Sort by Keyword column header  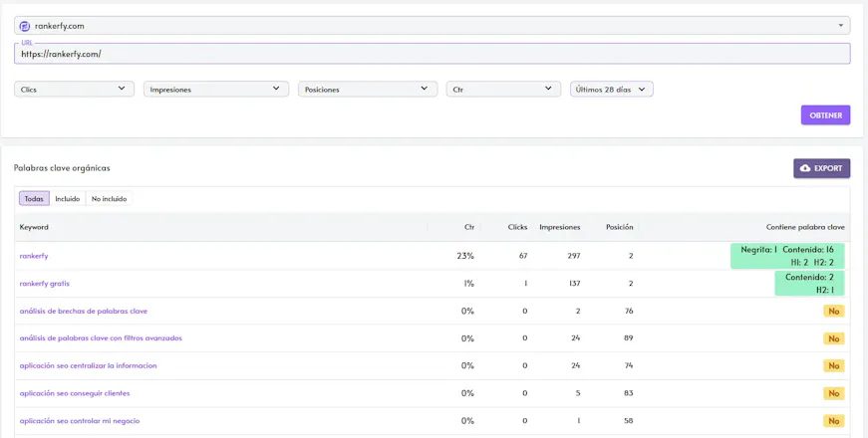[x=34, y=227]
